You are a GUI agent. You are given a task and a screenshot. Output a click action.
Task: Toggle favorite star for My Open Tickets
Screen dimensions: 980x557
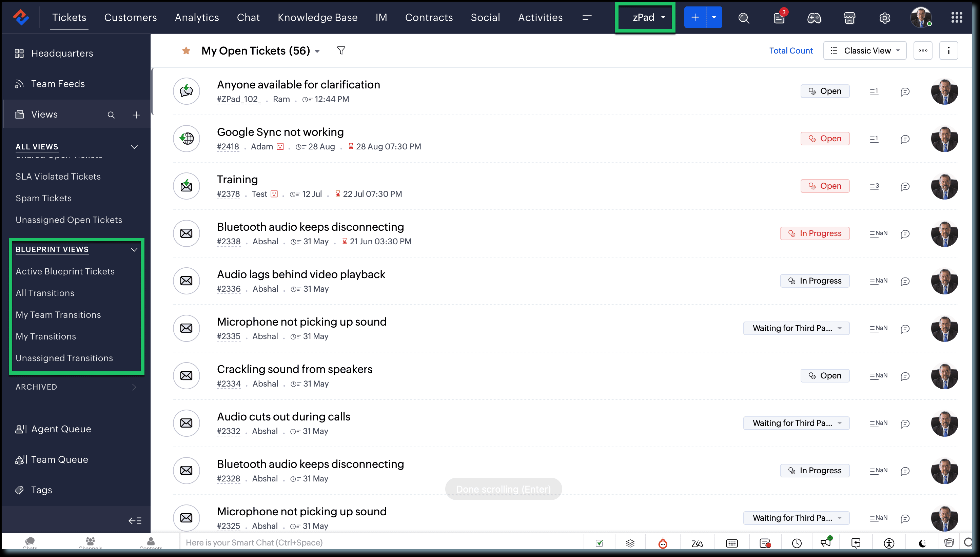tap(187, 50)
